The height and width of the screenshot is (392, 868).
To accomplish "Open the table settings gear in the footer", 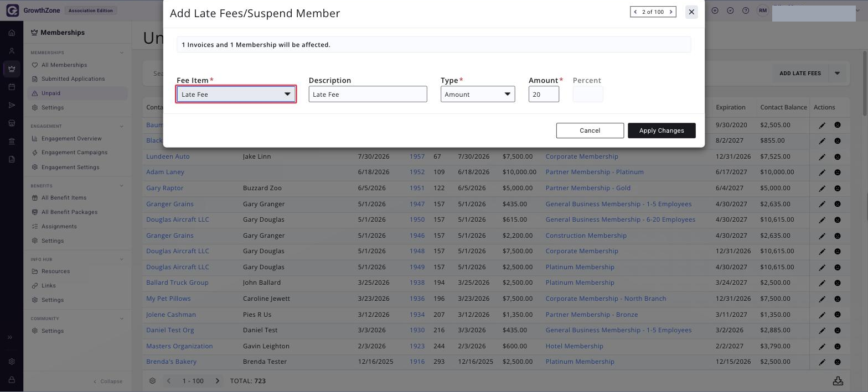I will (x=153, y=381).
